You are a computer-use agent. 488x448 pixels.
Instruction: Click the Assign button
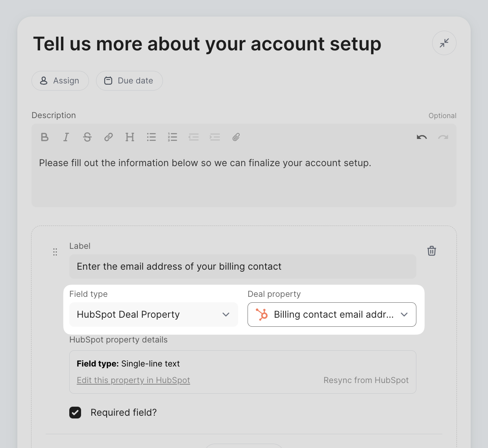click(x=60, y=81)
